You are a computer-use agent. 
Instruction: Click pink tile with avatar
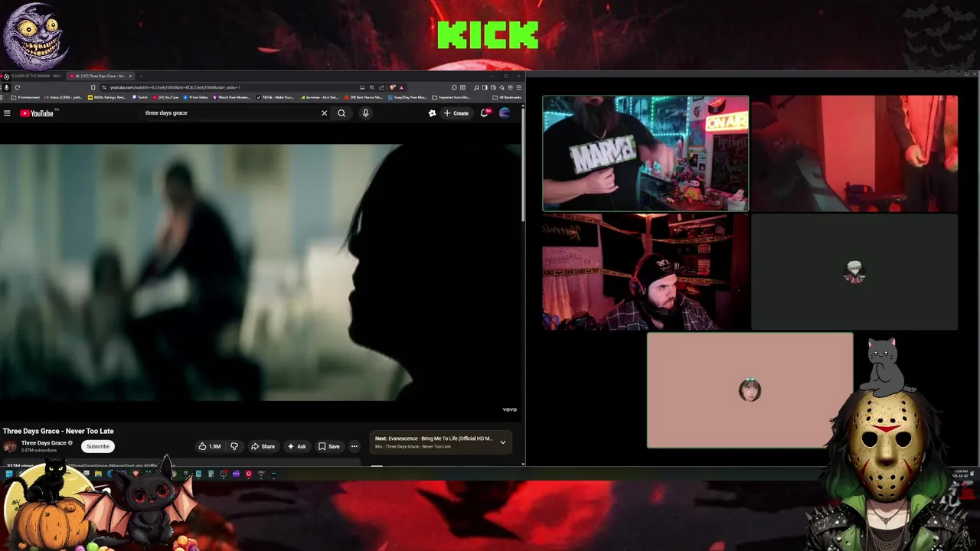[750, 390]
